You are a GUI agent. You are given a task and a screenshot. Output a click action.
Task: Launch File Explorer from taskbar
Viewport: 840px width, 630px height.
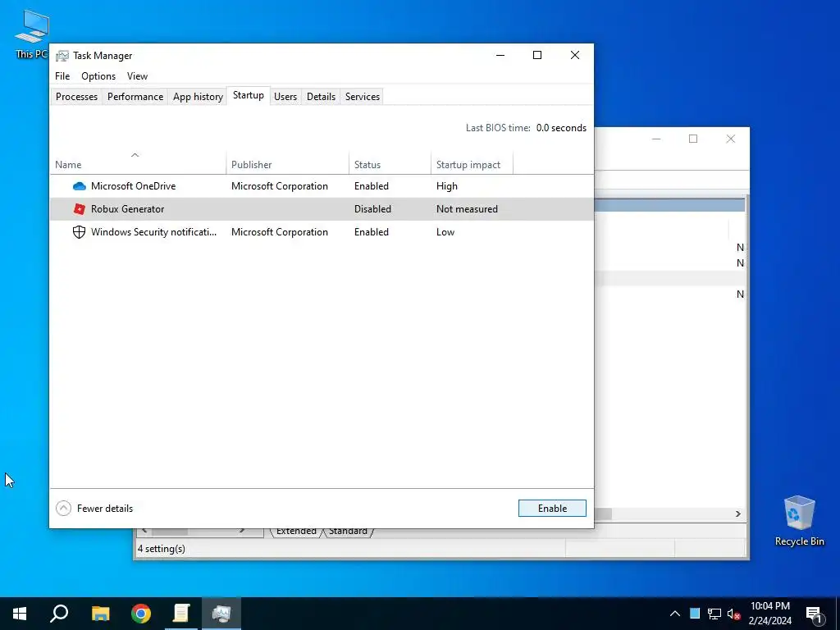pyautogui.click(x=100, y=614)
